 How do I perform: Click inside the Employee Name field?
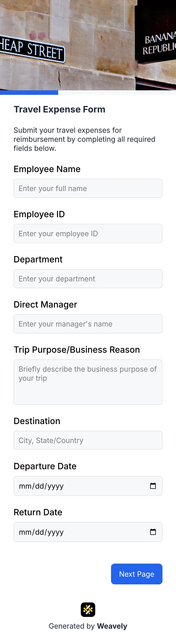click(x=88, y=188)
